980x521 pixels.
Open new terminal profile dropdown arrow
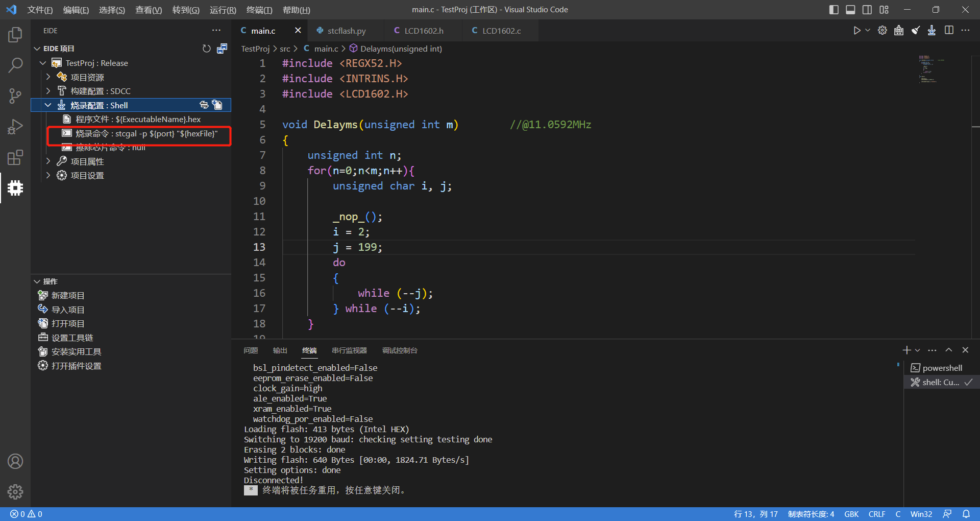[918, 350]
